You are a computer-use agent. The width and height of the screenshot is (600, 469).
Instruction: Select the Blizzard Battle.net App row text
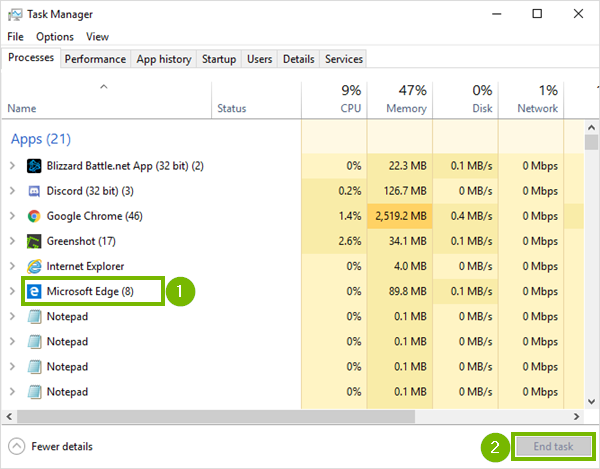(x=125, y=166)
